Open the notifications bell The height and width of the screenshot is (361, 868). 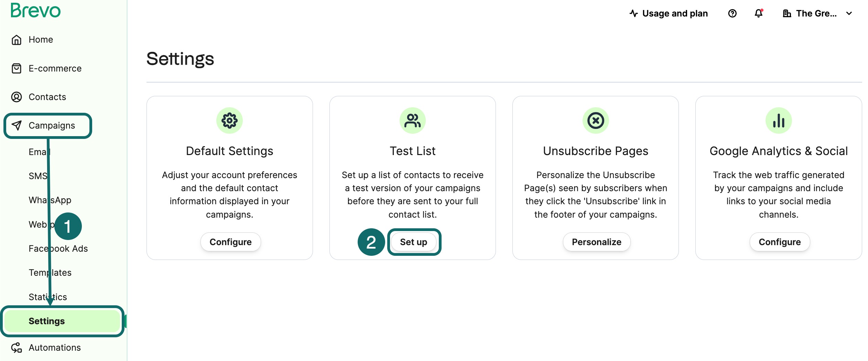tap(758, 13)
